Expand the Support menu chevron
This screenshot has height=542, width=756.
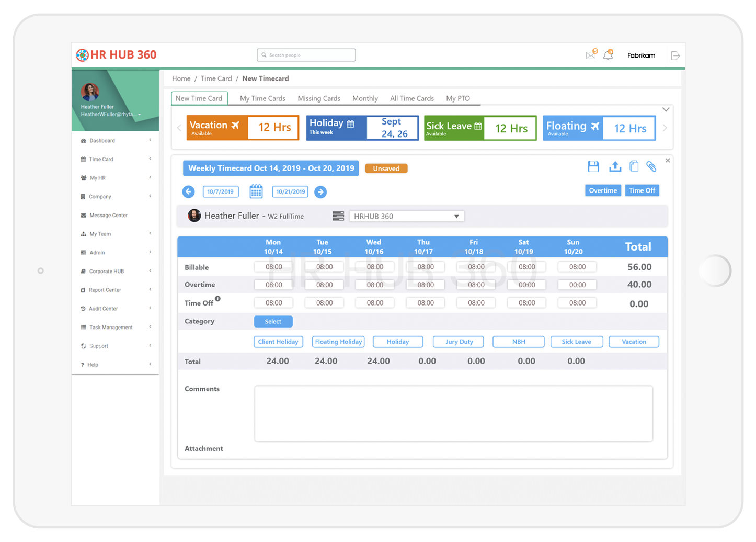click(x=150, y=345)
